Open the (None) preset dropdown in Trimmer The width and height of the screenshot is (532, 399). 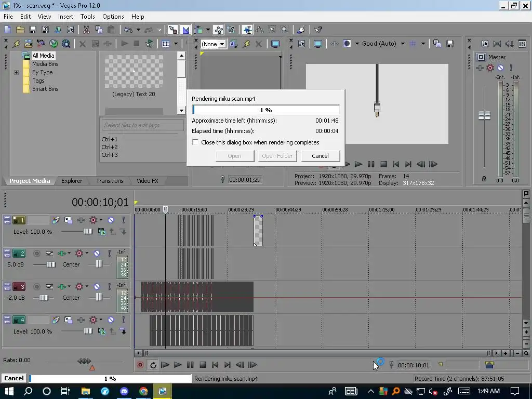point(222,44)
